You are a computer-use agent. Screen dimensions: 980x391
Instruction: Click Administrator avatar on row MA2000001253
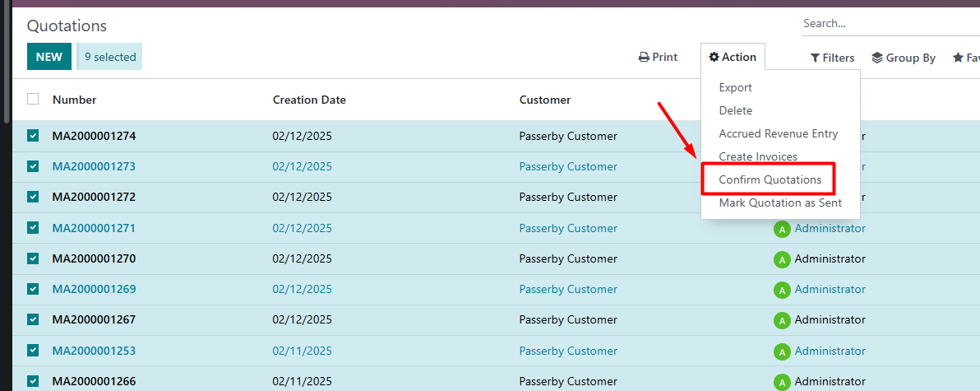pyautogui.click(x=782, y=351)
